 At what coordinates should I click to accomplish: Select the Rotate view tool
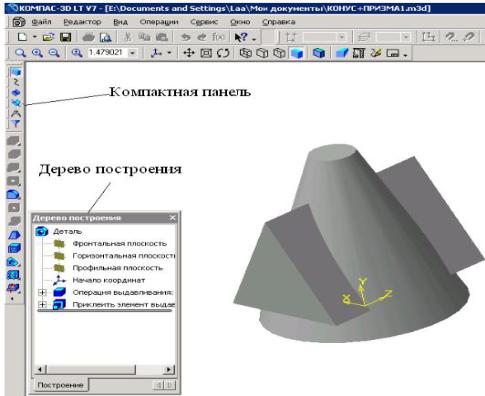223,53
